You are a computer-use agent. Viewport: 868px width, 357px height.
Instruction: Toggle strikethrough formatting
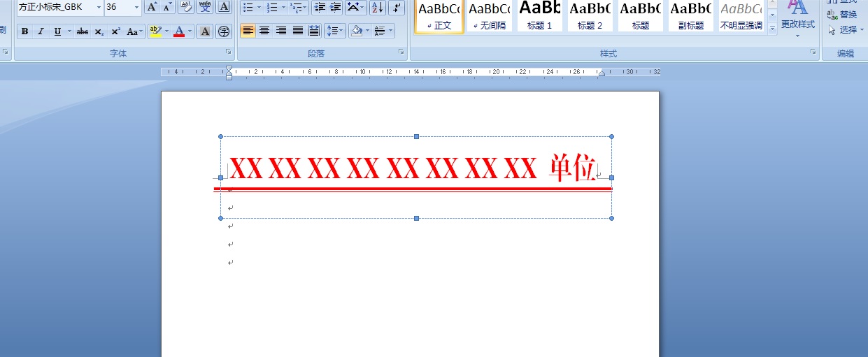click(x=83, y=31)
